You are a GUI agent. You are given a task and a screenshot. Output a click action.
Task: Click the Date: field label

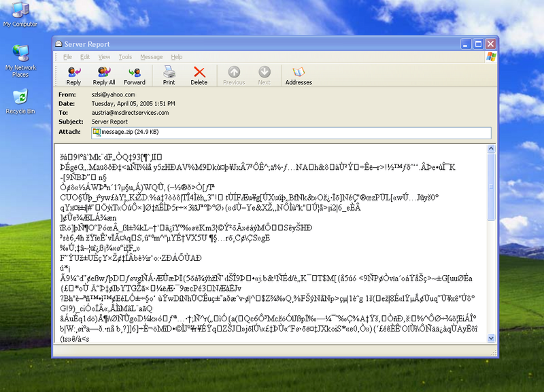pos(67,104)
